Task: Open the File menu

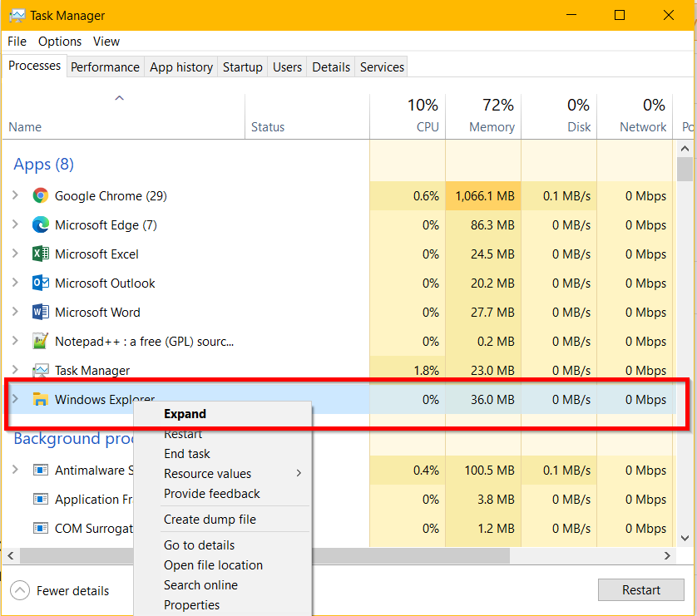Action: pos(17,42)
